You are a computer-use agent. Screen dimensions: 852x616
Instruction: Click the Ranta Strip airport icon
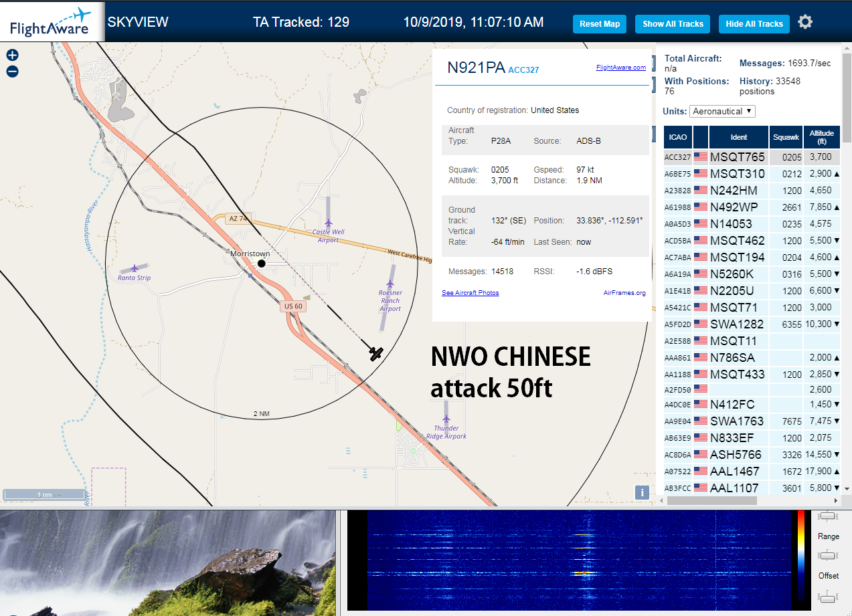coord(135,268)
